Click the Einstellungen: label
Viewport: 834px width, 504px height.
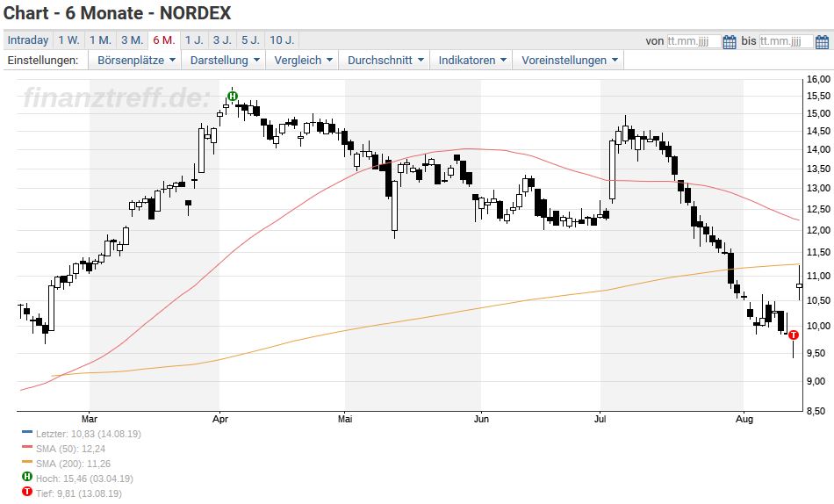43,60
